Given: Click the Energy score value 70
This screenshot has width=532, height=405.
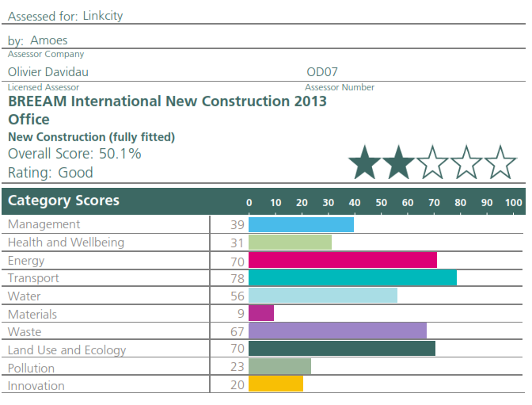Looking at the screenshot, I should click(237, 262).
